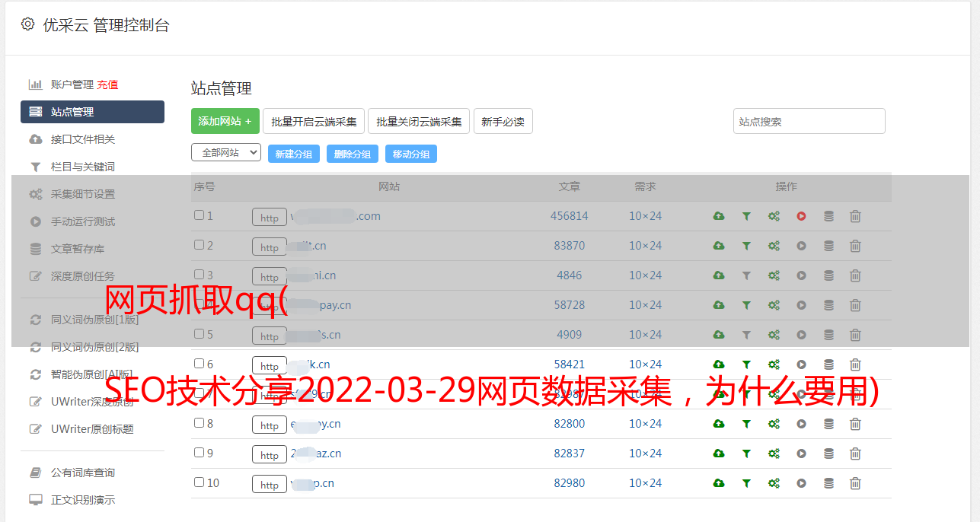Tick the checkbox for row 6
Viewport: 980px width, 522px height.
click(199, 364)
